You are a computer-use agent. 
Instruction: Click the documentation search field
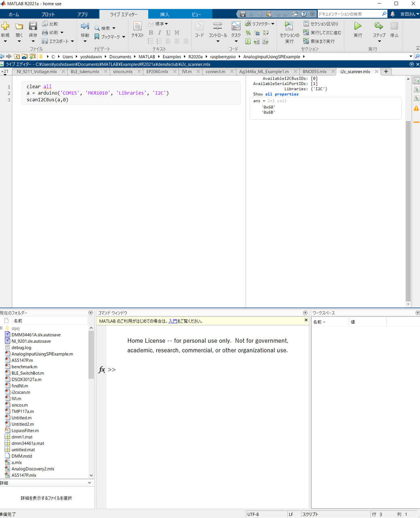pyautogui.click(x=350, y=14)
